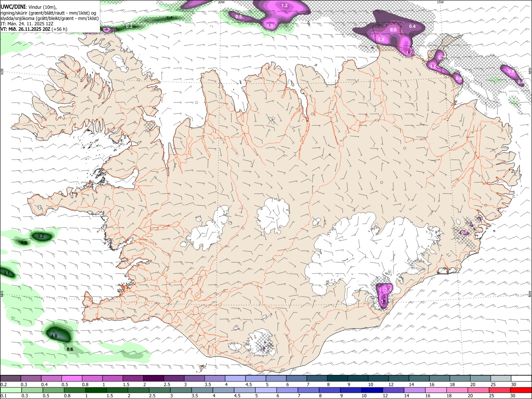Click the 4.3 value below the 3.2 cell

tap(24, 243)
